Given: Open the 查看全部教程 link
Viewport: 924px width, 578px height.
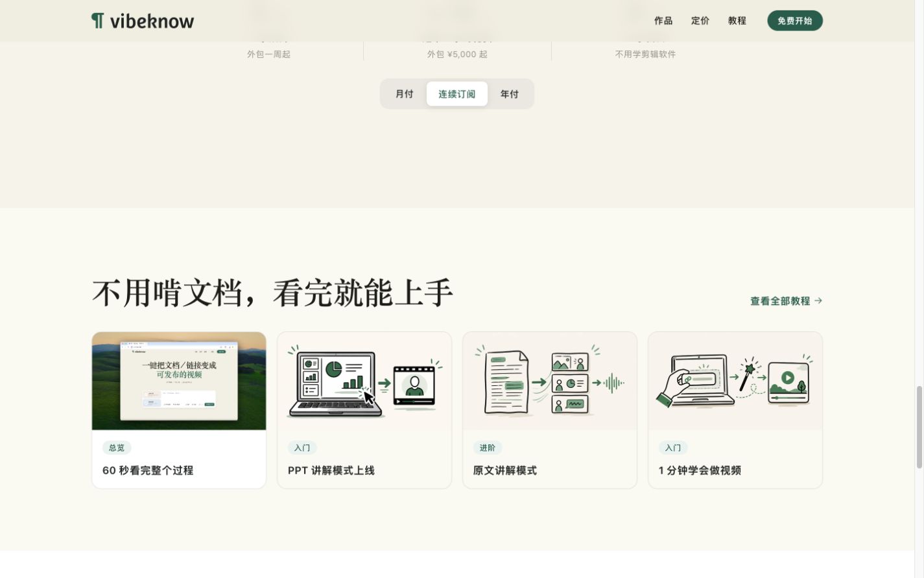Looking at the screenshot, I should [787, 301].
